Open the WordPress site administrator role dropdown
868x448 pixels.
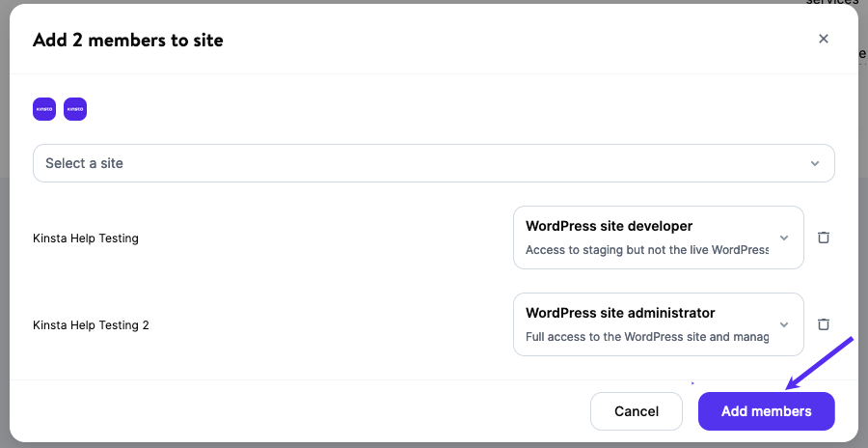[658, 323]
